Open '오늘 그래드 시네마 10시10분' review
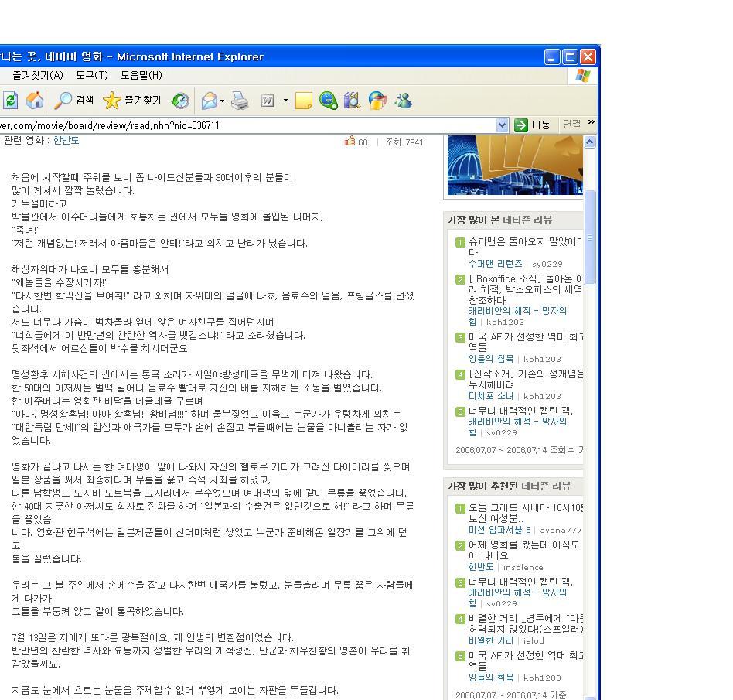 tap(526, 513)
